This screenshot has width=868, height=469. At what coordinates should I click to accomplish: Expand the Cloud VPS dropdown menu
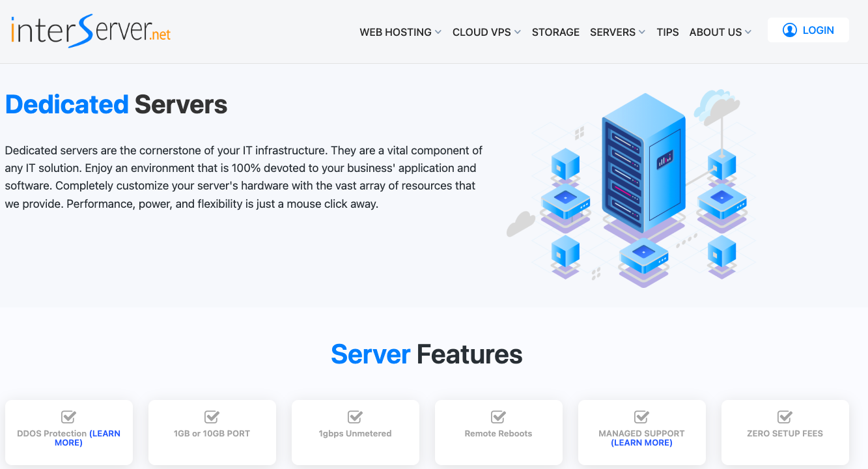point(486,32)
